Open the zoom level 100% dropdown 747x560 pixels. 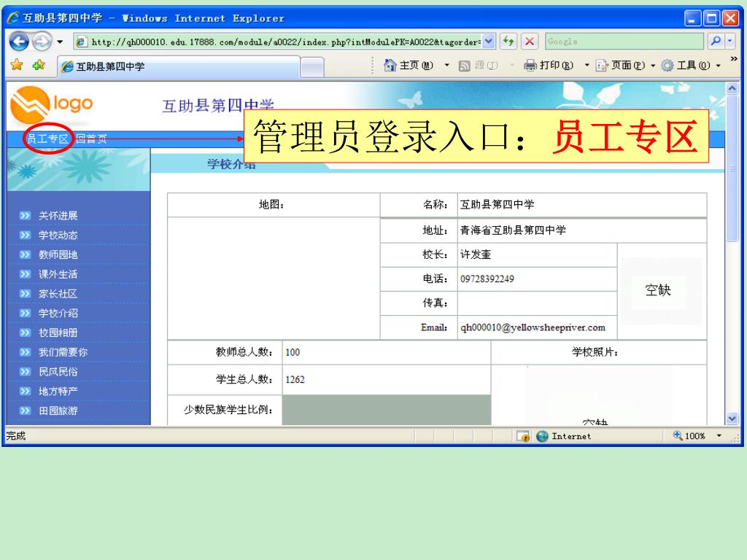click(x=719, y=437)
